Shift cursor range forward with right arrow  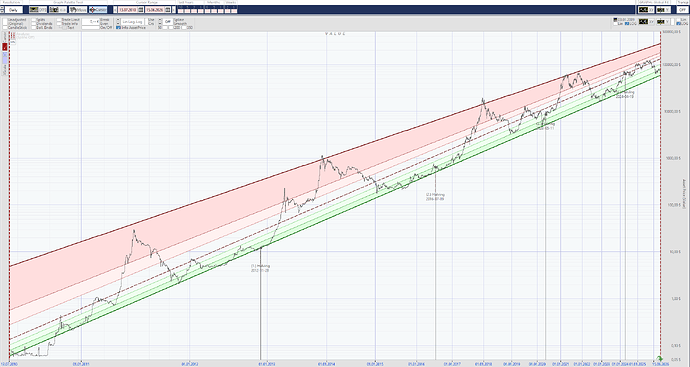click(x=174, y=10)
